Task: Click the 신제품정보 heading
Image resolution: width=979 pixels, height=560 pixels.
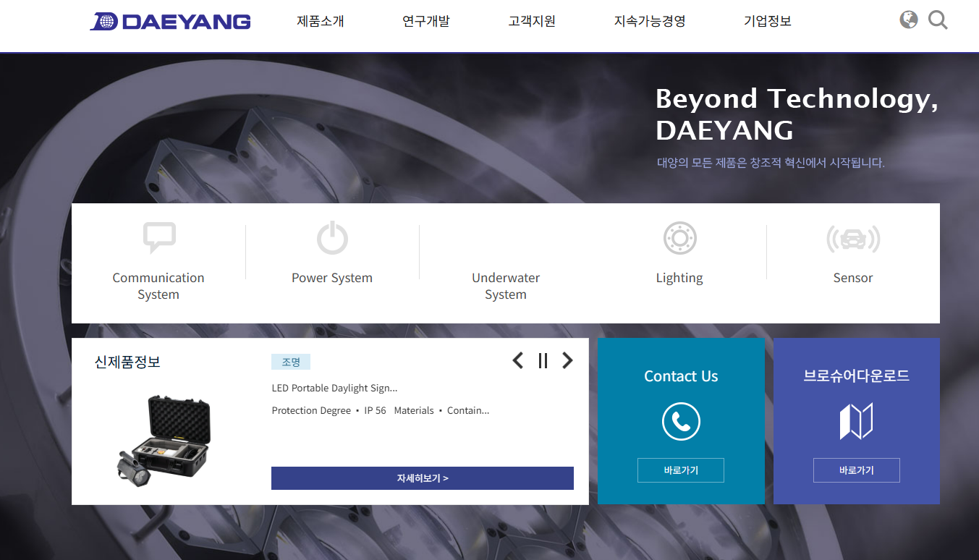Action: point(127,362)
